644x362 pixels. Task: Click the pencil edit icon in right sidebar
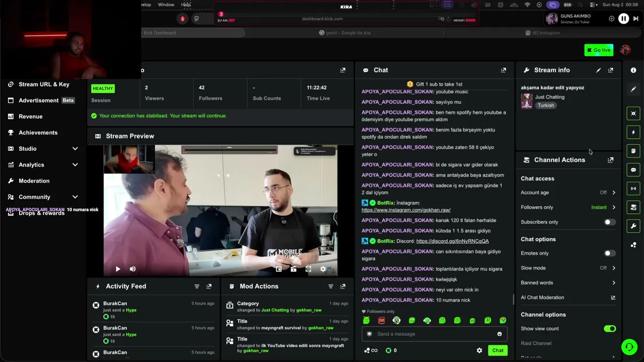pos(633,89)
